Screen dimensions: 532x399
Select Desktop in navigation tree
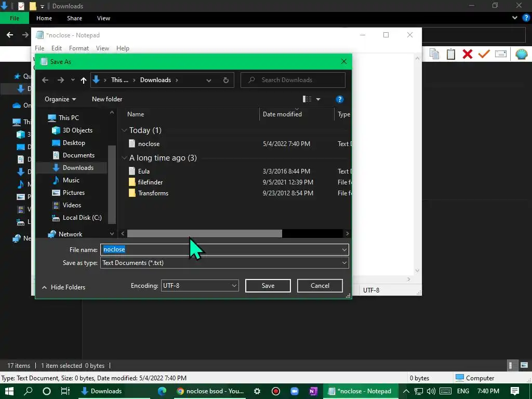pos(69,143)
